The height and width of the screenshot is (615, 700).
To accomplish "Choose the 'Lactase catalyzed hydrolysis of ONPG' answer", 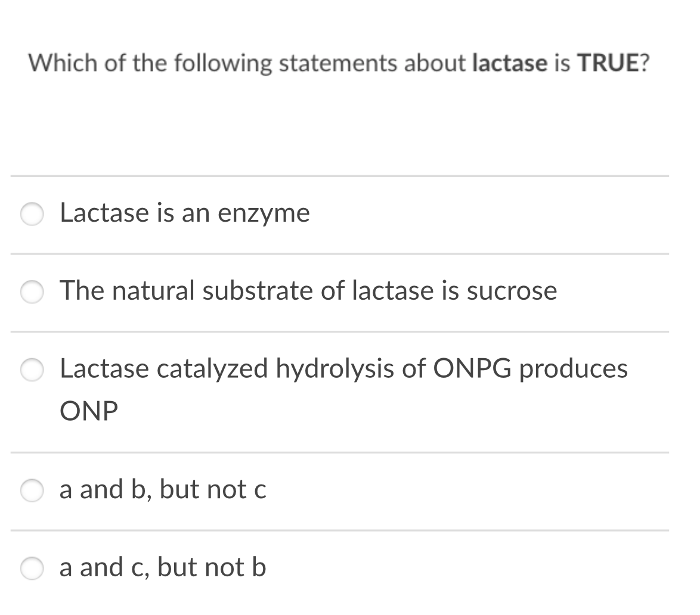I will 32,370.
